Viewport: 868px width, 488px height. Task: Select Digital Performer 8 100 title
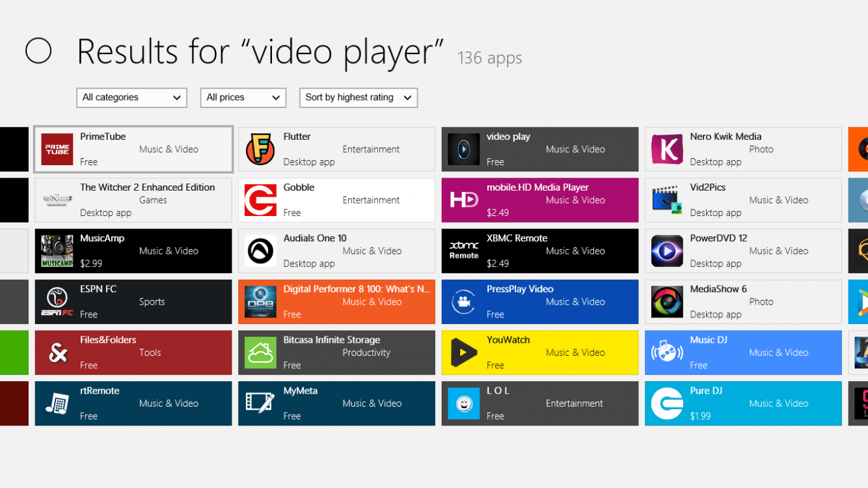click(357, 289)
